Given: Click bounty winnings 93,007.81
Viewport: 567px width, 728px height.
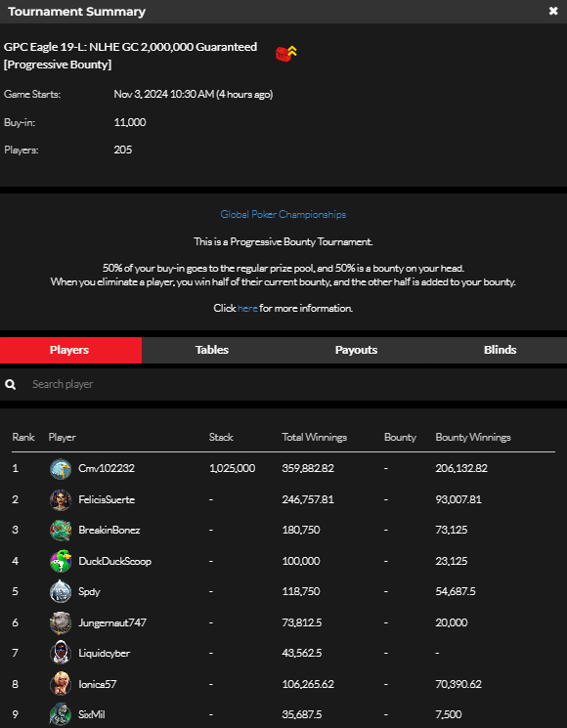Looking at the screenshot, I should click(458, 499).
